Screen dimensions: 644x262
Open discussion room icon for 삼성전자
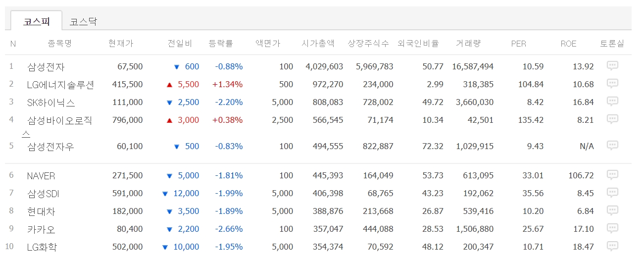[x=612, y=65]
